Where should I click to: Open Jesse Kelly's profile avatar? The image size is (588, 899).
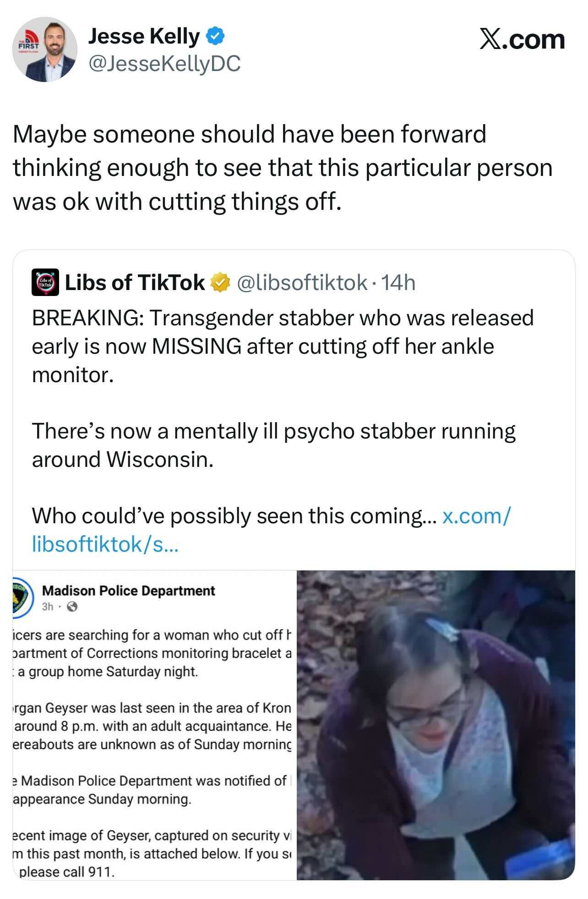(x=44, y=49)
